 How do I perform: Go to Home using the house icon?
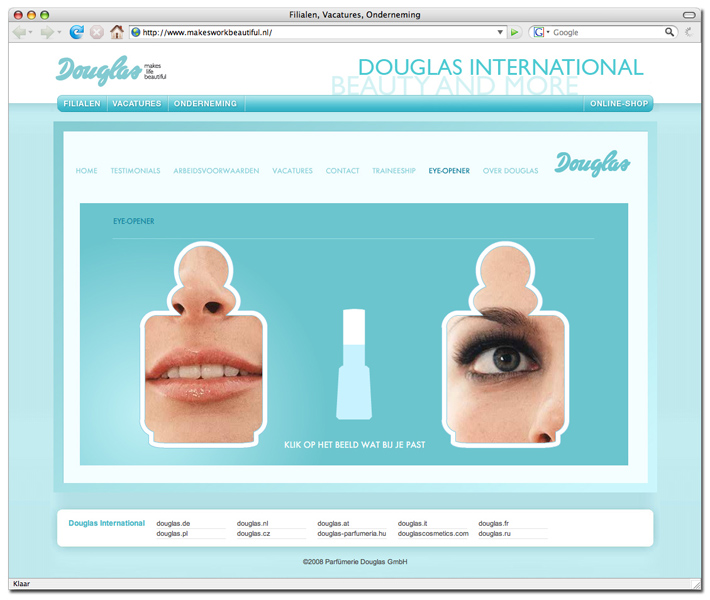click(x=117, y=32)
